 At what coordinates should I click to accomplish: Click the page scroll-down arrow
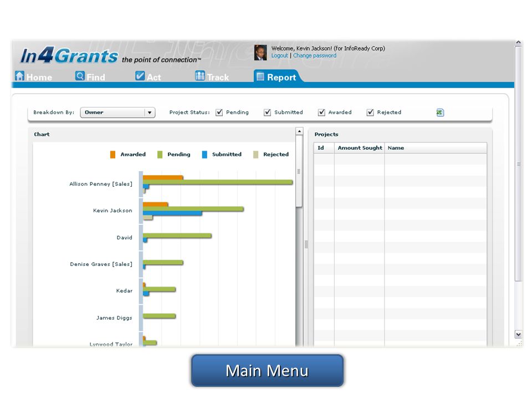click(x=518, y=334)
